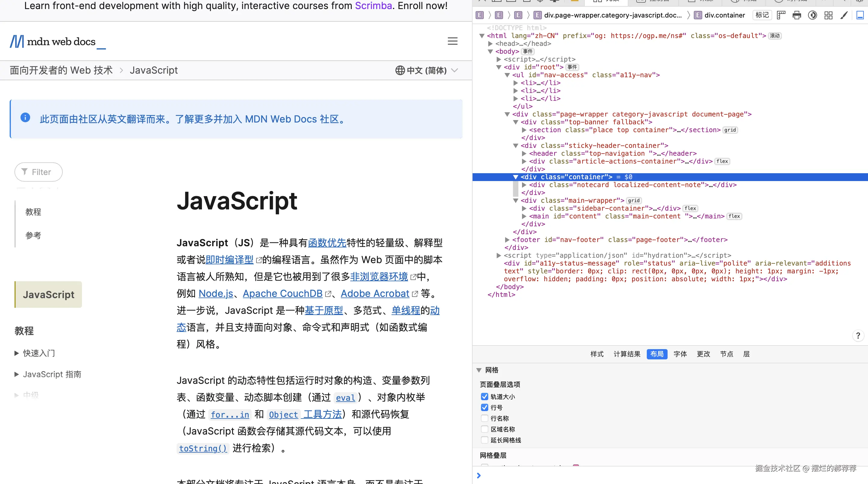Expand the head element in the DOM tree
The width and height of the screenshot is (868, 484).
491,43
